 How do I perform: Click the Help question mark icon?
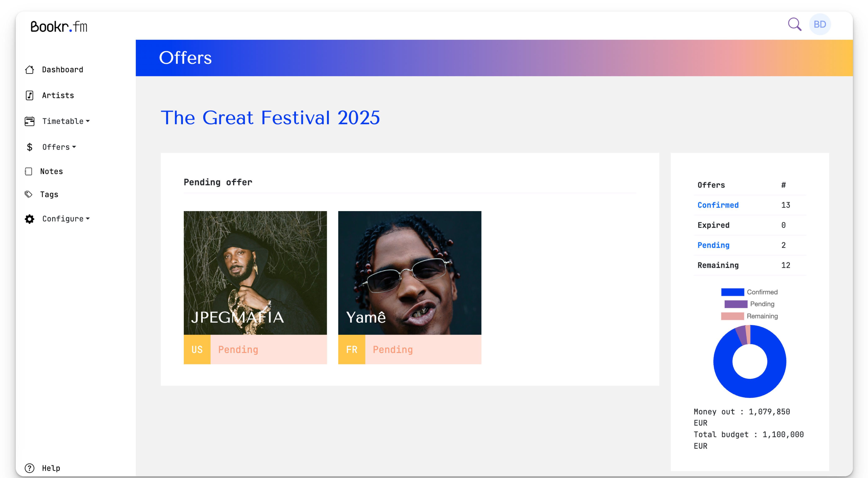coord(30,468)
